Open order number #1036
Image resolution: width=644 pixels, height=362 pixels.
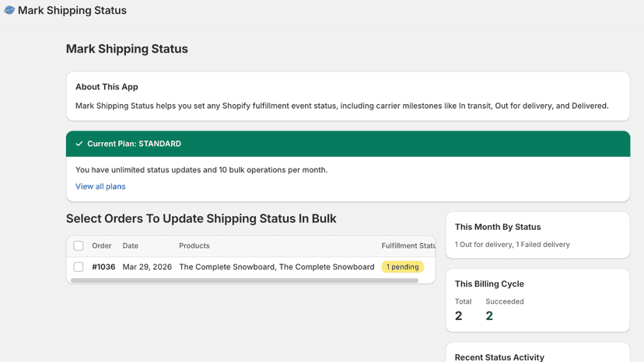pyautogui.click(x=103, y=266)
